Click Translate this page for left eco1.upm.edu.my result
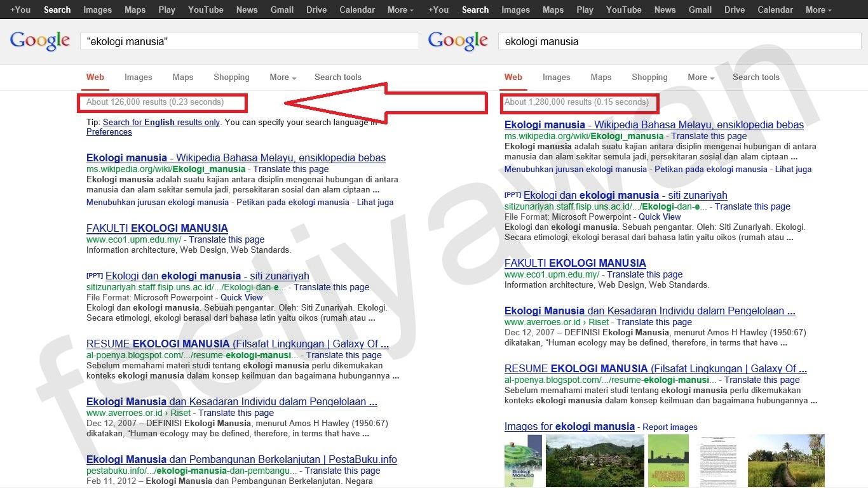This screenshot has width=868, height=489. pyautogui.click(x=227, y=239)
